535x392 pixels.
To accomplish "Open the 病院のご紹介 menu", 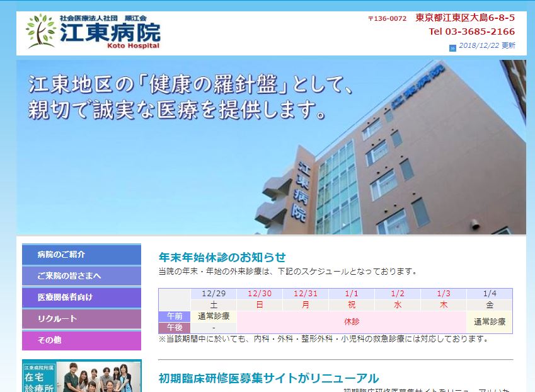I will coord(81,255).
